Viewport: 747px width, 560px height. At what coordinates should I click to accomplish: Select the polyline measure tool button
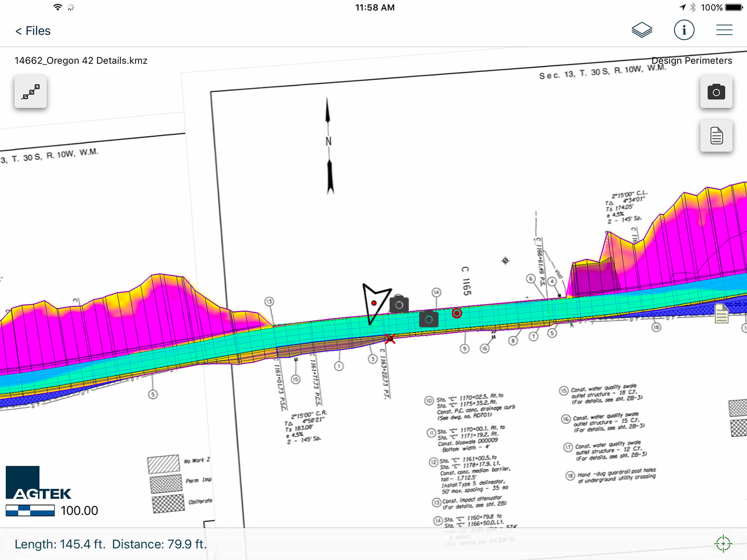[x=31, y=92]
